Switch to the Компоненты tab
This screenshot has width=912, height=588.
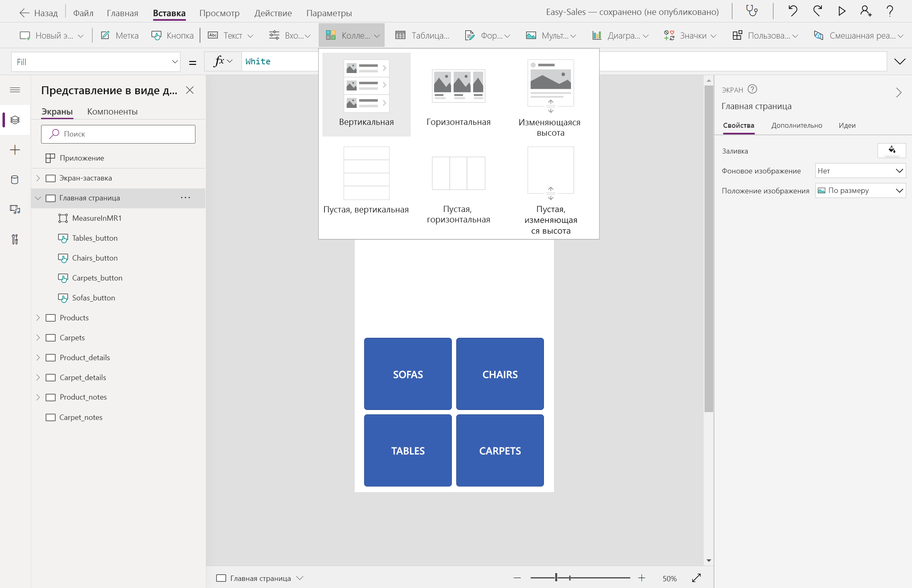pos(112,112)
